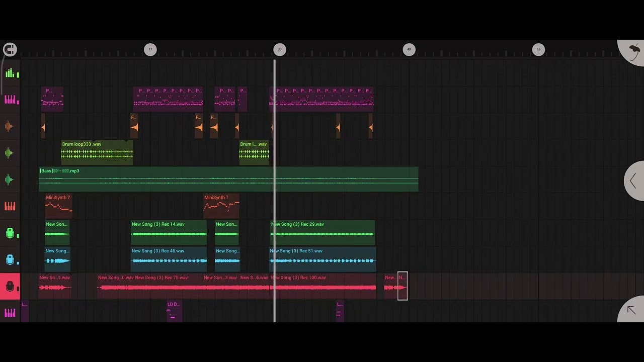
Task: Select the Drum loop333 .wav clip
Action: [97, 153]
